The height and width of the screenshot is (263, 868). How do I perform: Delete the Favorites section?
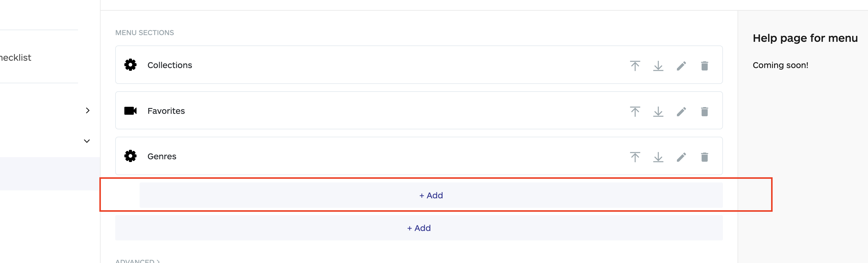[705, 110]
